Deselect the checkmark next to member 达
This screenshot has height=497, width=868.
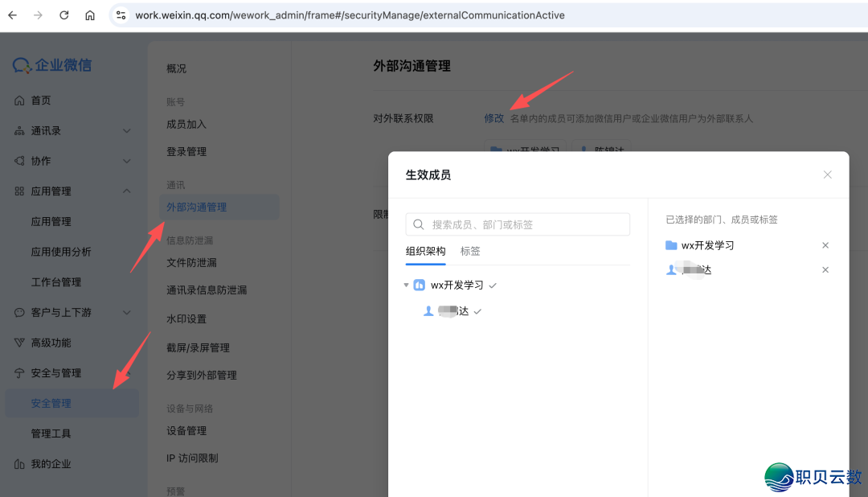tap(477, 310)
